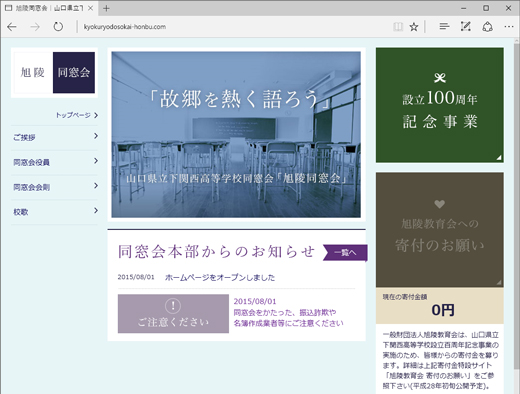The width and height of the screenshot is (520, 394).
Task: Minimize the browser window
Action: click(464, 8)
